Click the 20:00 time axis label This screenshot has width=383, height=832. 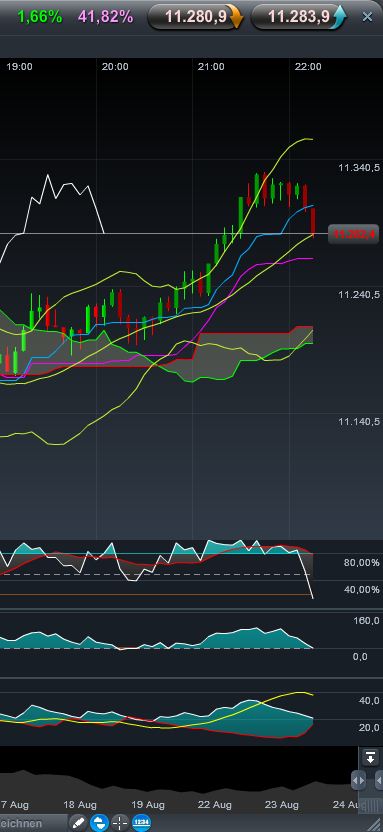coord(115,67)
